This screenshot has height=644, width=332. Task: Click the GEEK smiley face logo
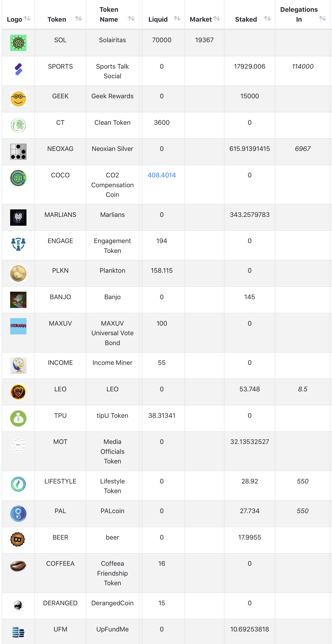click(18, 99)
